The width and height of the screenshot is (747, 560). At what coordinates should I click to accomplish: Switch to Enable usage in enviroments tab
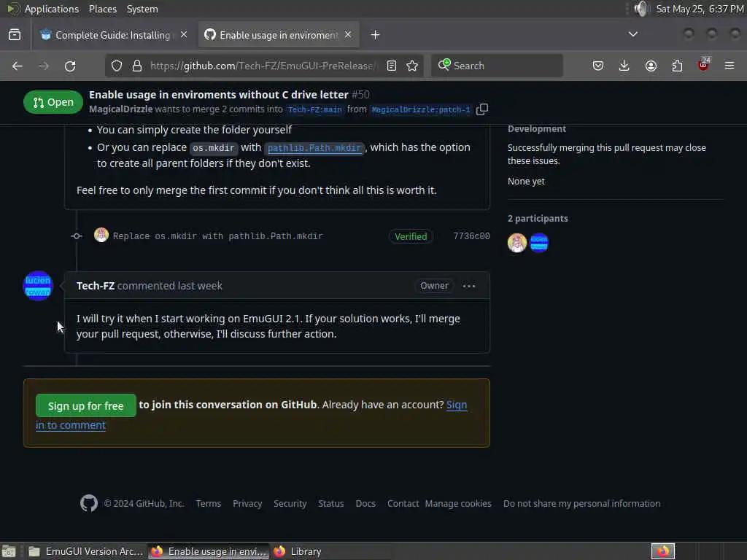(279, 35)
